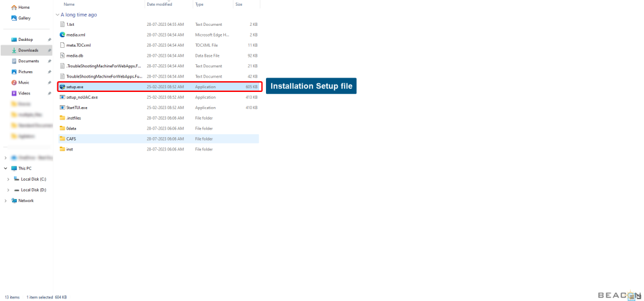Click the Home icon in the sidebar

click(x=14, y=8)
